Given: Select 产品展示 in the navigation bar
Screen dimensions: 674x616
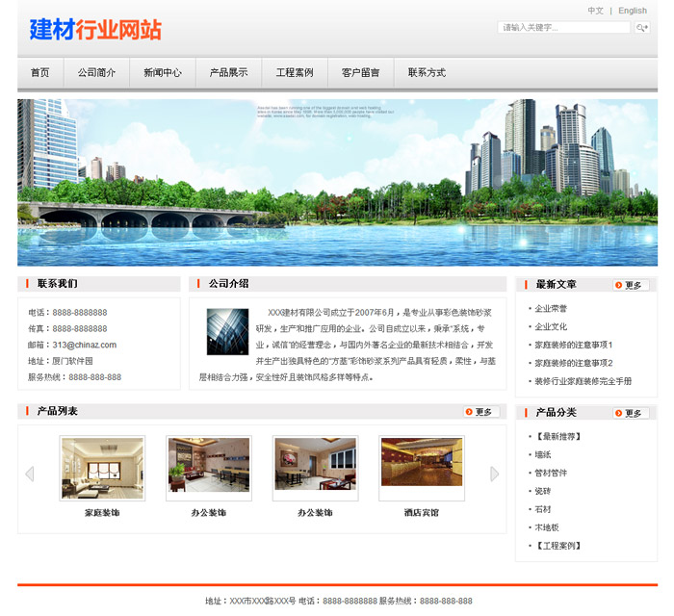Looking at the screenshot, I should click(228, 72).
